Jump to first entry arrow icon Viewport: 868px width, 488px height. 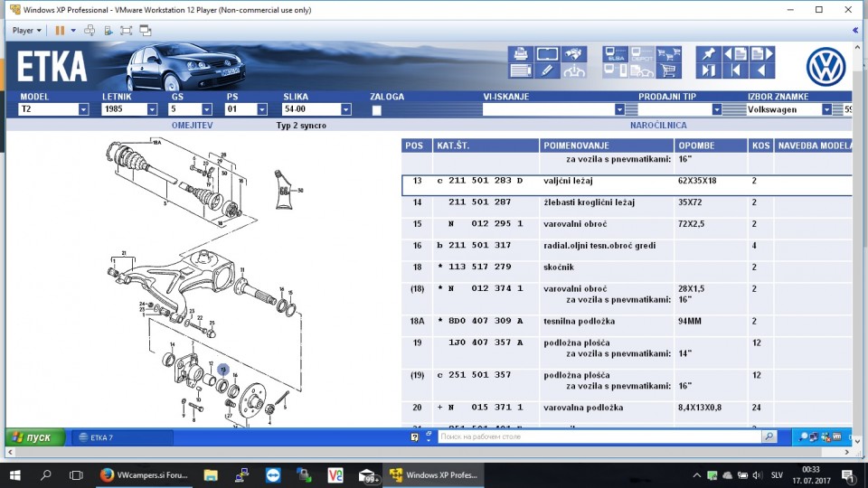735,70
